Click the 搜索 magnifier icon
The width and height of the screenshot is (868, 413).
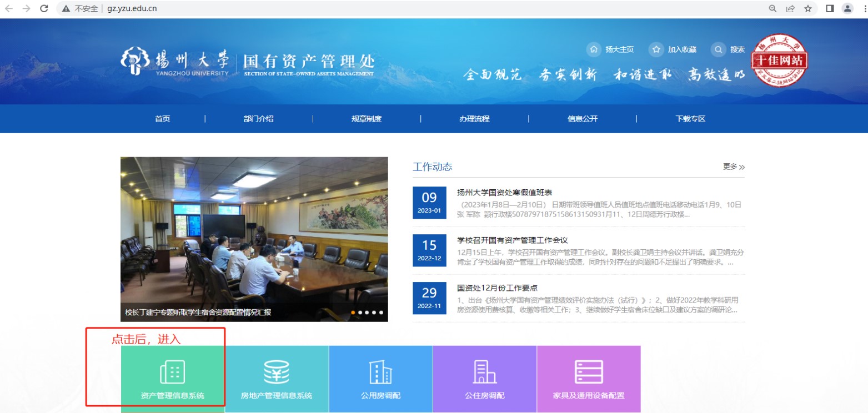coord(718,49)
